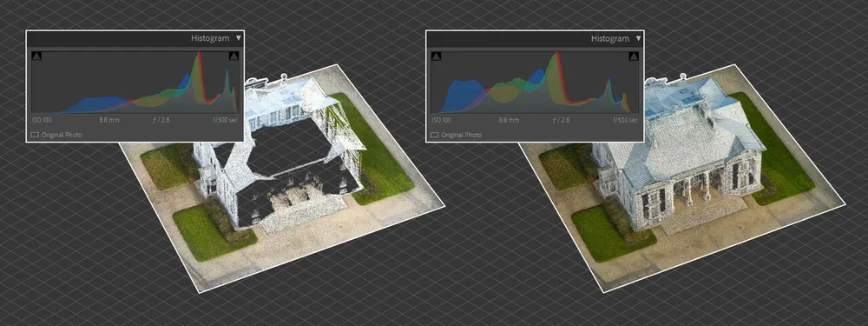Click ISO 100 readout in left histogram
The height and width of the screenshot is (326, 868).
[42, 120]
